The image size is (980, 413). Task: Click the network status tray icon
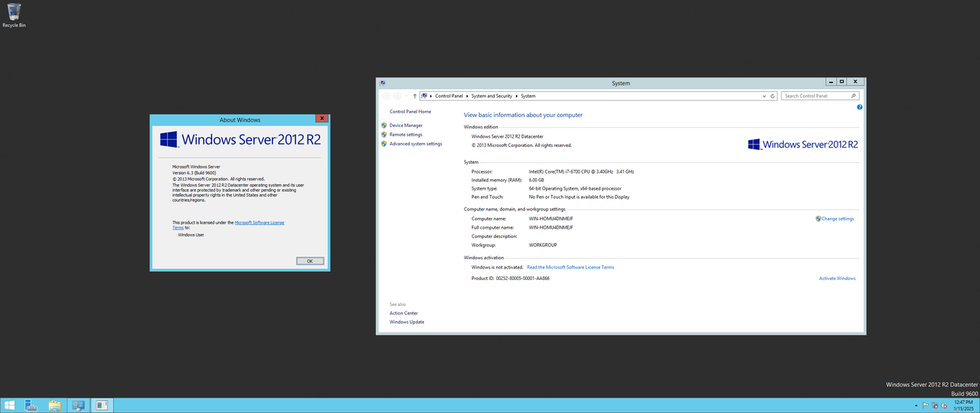pos(936,405)
